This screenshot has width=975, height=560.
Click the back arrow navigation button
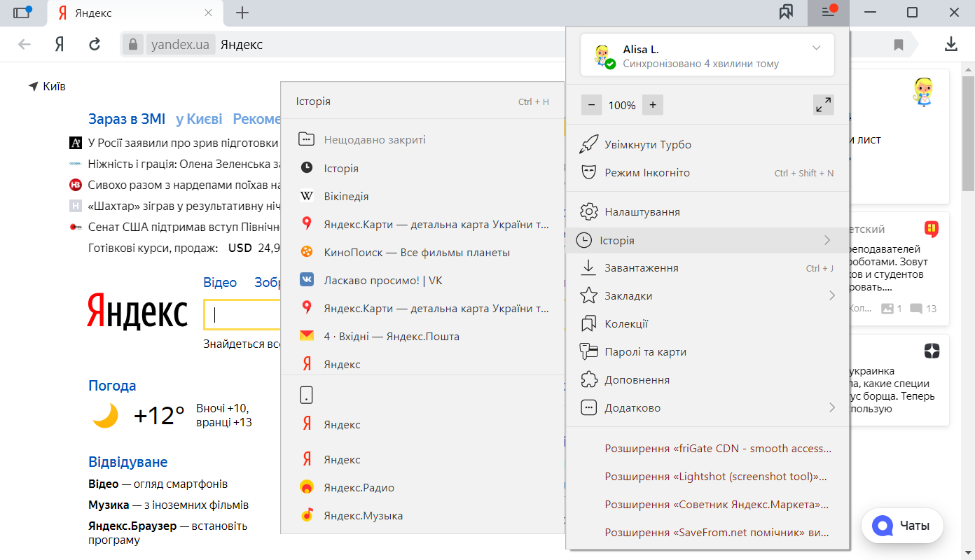[25, 45]
